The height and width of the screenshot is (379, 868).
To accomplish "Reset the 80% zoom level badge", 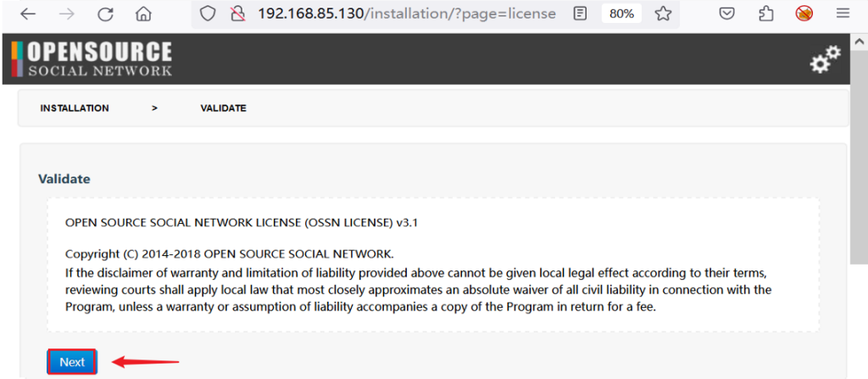I will click(x=621, y=14).
